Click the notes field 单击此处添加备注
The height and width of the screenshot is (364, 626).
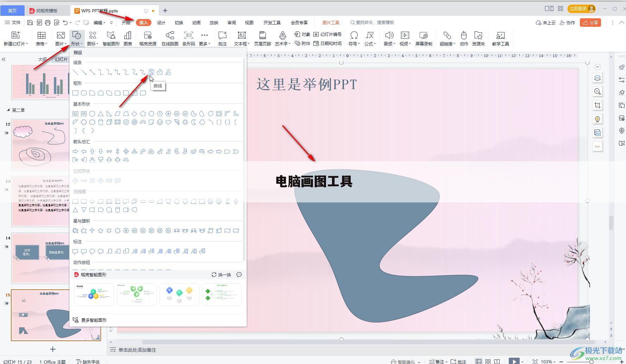tap(137, 350)
